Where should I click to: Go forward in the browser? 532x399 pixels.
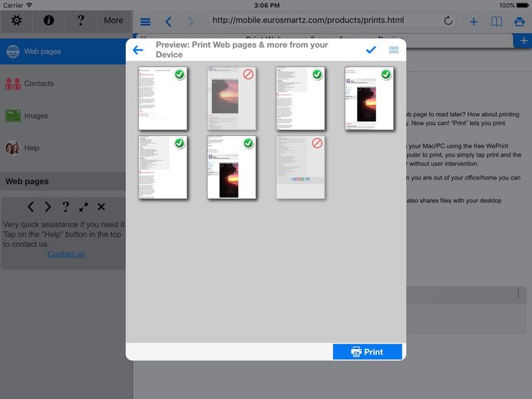point(190,22)
